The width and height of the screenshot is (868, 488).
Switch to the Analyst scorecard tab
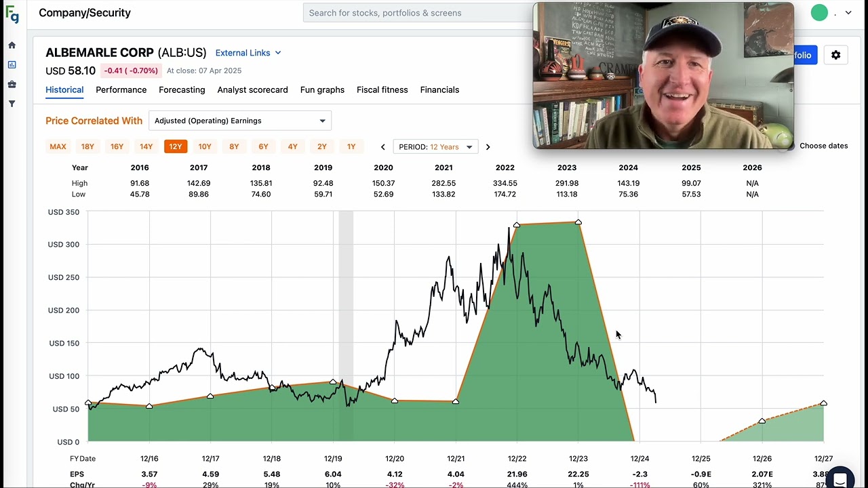253,89
